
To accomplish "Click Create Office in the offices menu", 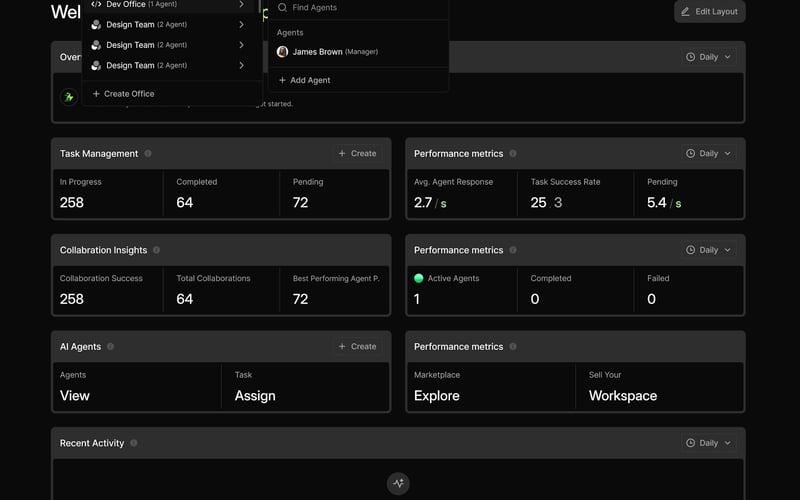I will (x=123, y=94).
